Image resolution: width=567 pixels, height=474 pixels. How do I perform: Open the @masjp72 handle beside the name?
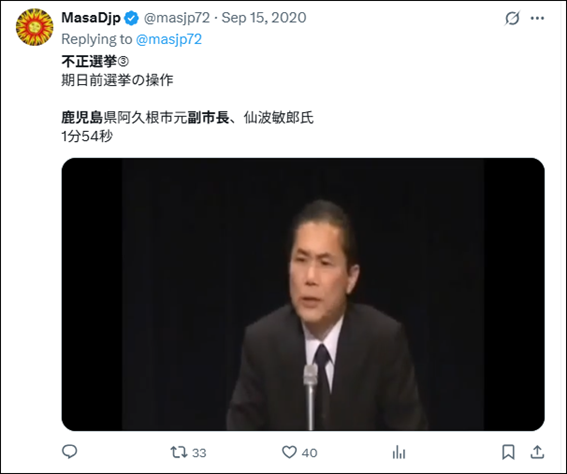point(177,18)
